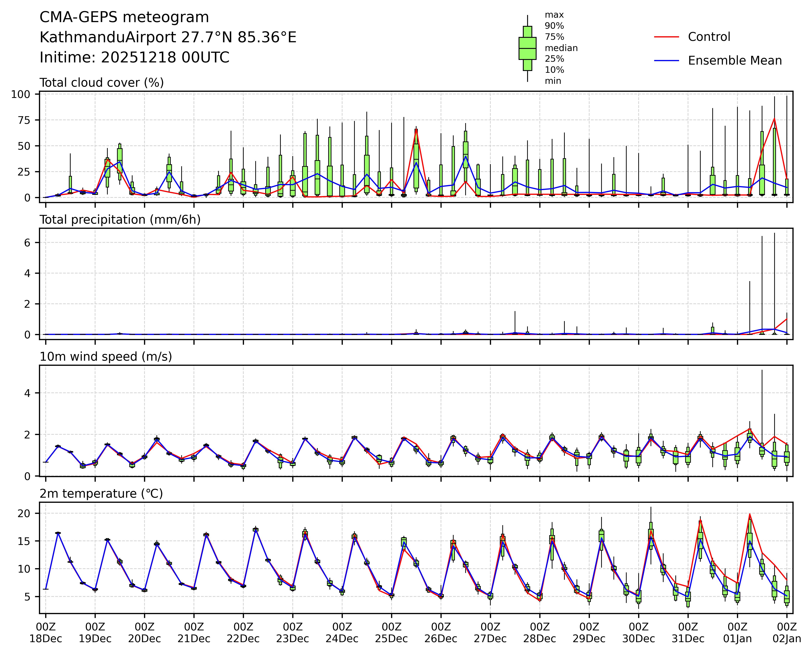The width and height of the screenshot is (812, 655).
Task: Click the red Control legend line
Action: pos(666,37)
